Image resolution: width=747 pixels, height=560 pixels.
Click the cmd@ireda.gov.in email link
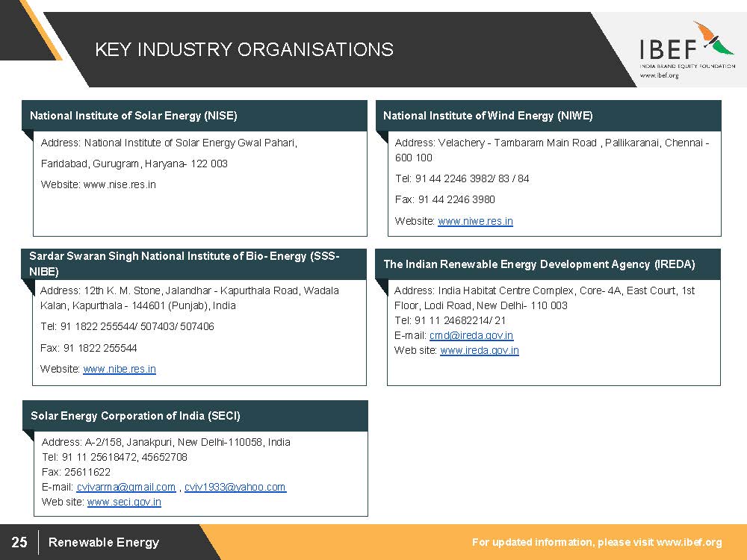pos(471,335)
